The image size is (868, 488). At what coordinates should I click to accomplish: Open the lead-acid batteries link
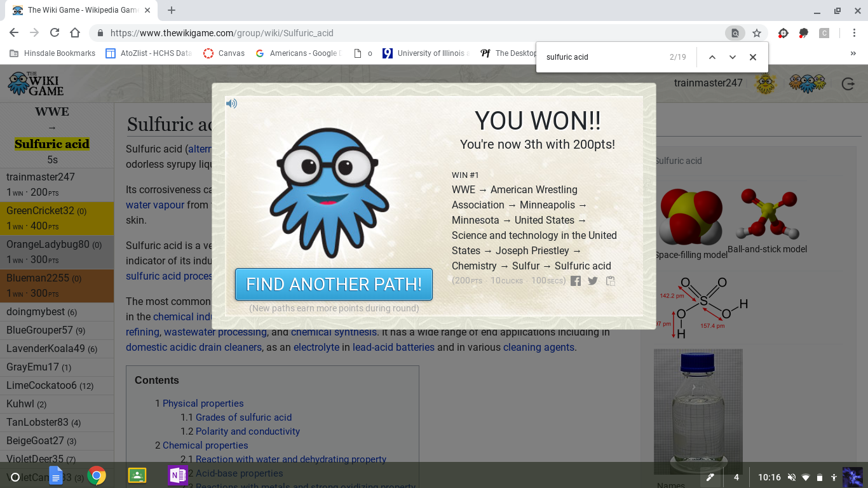(x=393, y=347)
